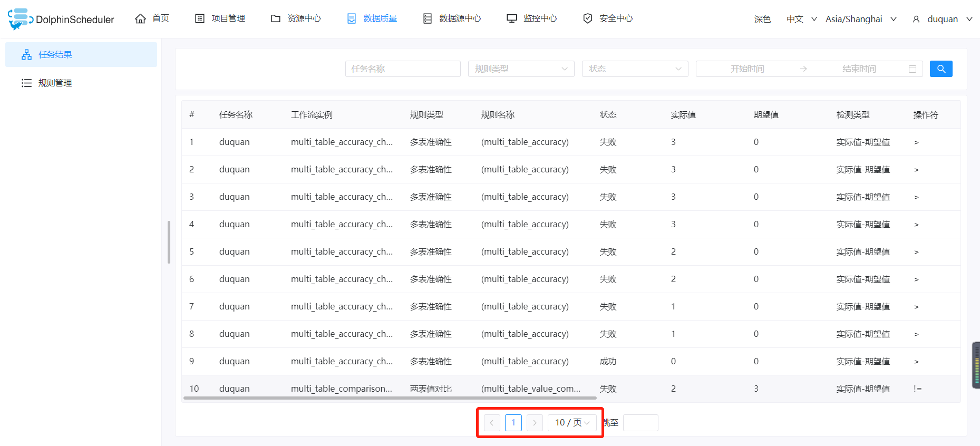Open the Asia/Shanghai timezone dropdown
The width and height of the screenshot is (980, 446).
(x=861, y=19)
